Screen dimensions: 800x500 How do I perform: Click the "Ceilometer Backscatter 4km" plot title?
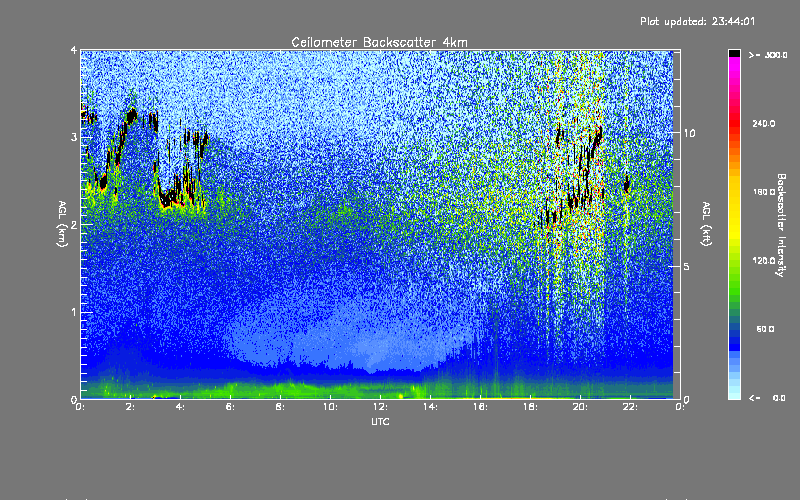click(x=379, y=42)
